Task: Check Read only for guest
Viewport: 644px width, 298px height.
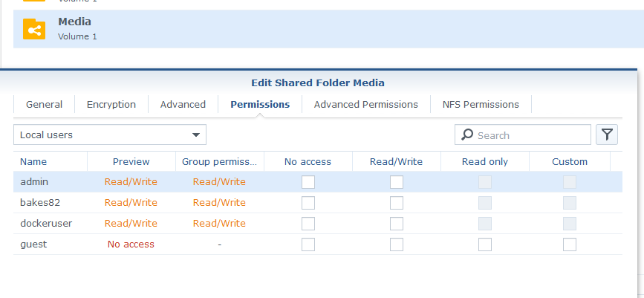Action: (x=484, y=244)
